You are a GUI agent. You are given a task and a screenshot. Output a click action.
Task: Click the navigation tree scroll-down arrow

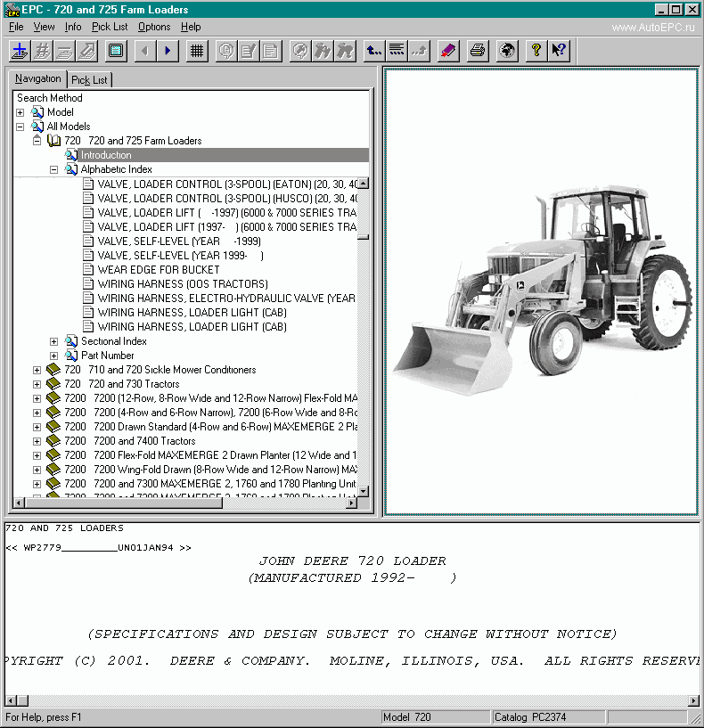[x=364, y=491]
